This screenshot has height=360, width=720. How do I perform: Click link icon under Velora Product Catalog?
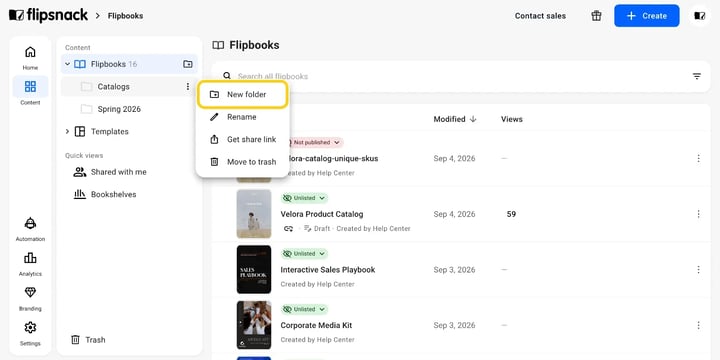pos(288,228)
